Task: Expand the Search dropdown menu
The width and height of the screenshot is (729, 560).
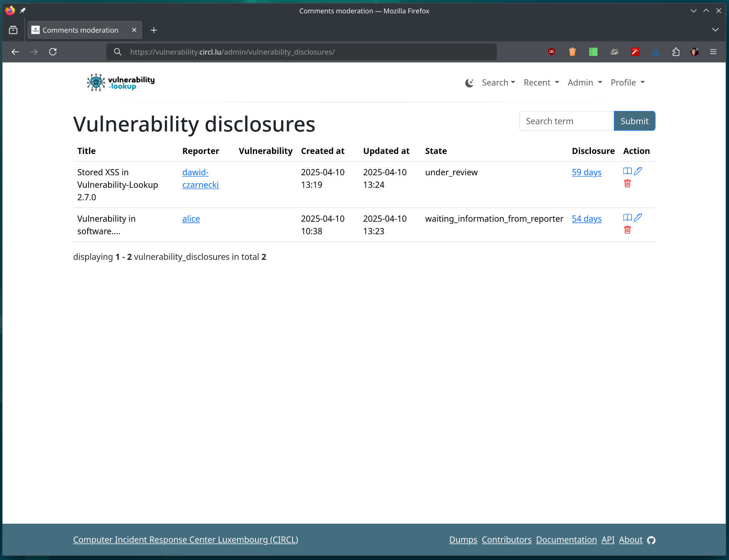Action: [x=498, y=83]
